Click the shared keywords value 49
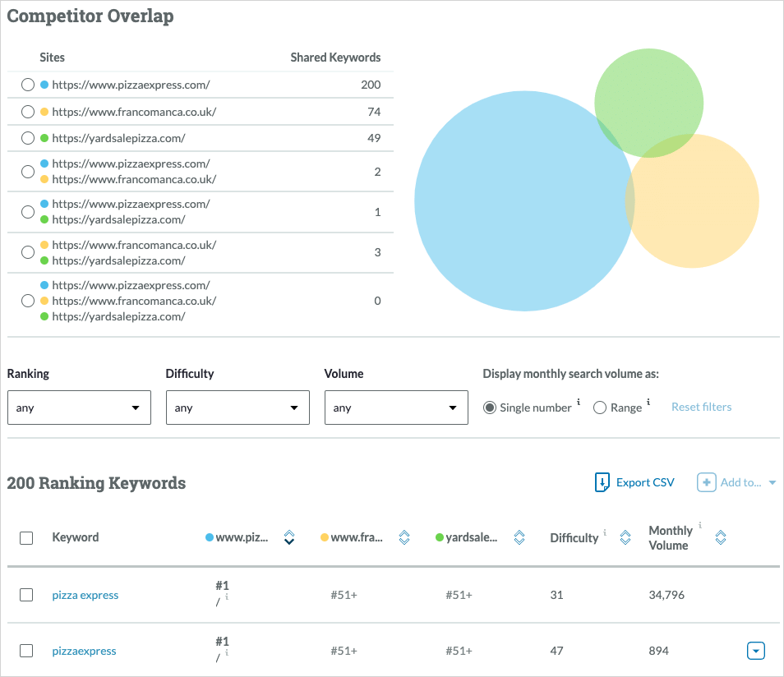 pos(374,138)
